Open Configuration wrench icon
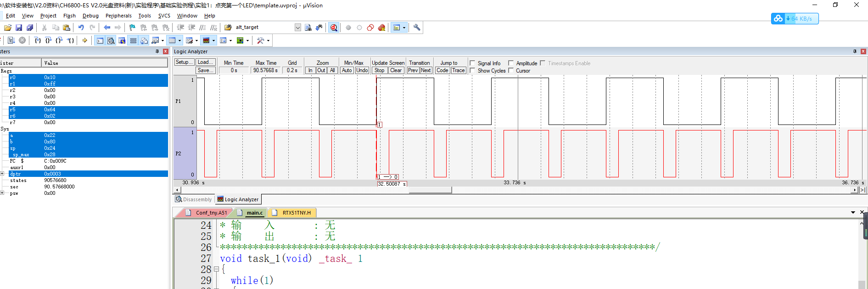This screenshot has height=289, width=868. pos(417,28)
